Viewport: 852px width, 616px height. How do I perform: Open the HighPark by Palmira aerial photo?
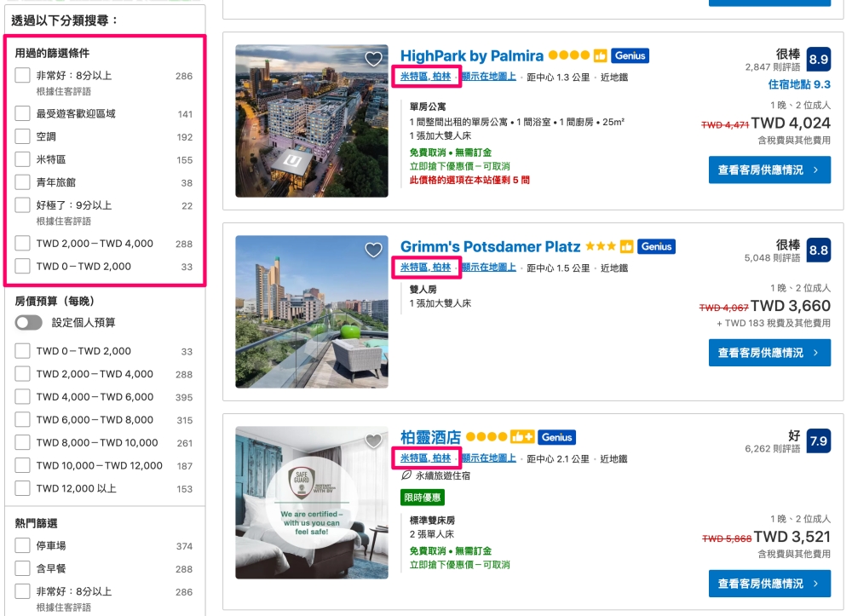(312, 121)
